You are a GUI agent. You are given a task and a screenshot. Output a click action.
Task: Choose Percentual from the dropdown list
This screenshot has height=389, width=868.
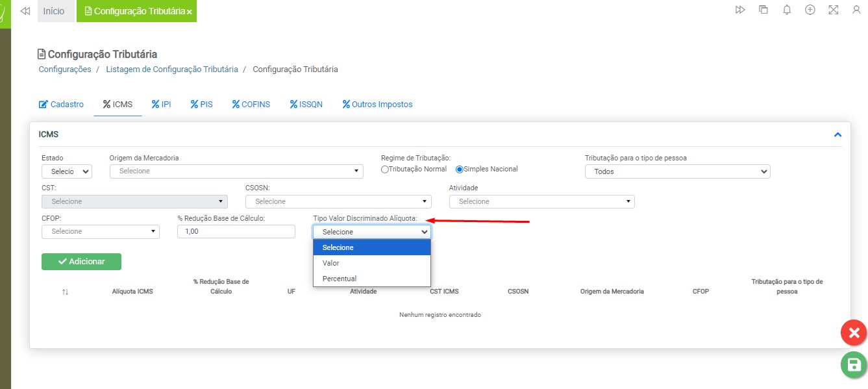340,279
